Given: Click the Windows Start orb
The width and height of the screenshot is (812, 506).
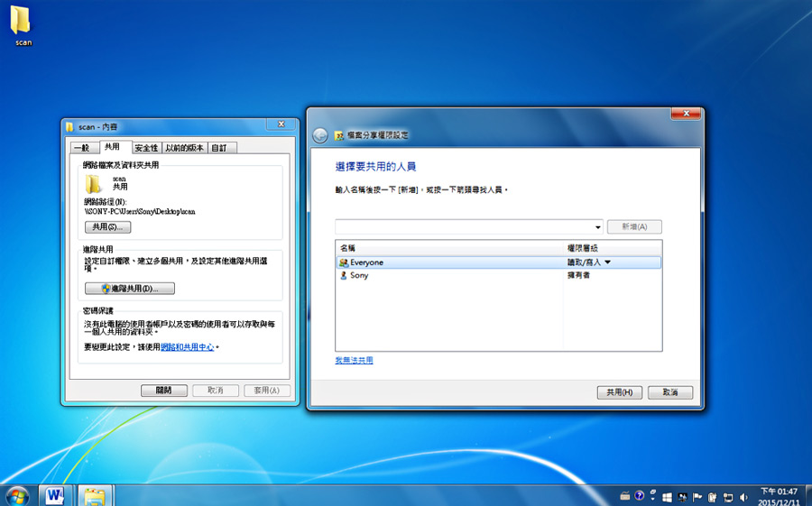Looking at the screenshot, I should [18, 496].
